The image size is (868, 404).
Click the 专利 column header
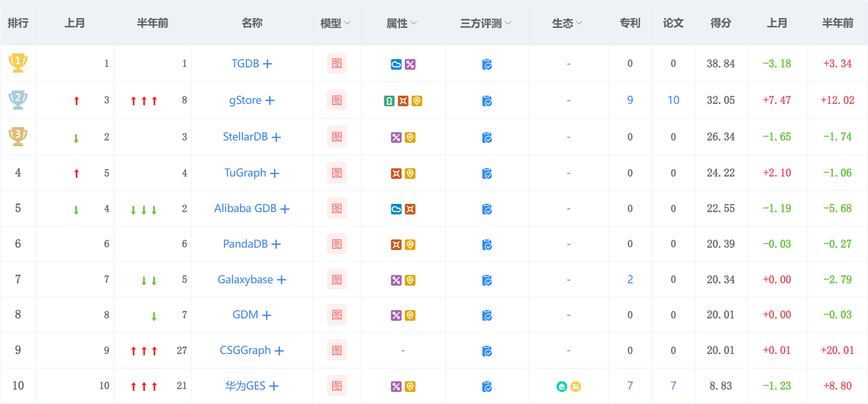630,23
